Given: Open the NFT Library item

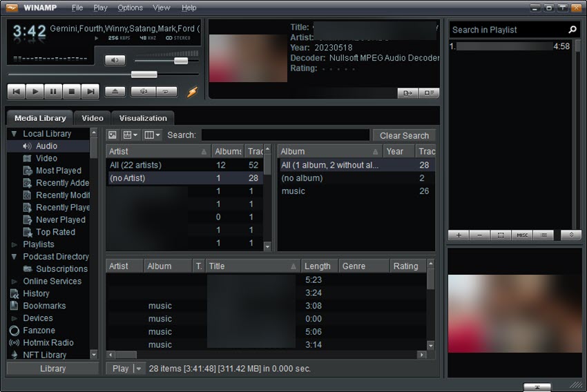Looking at the screenshot, I should tap(45, 355).
